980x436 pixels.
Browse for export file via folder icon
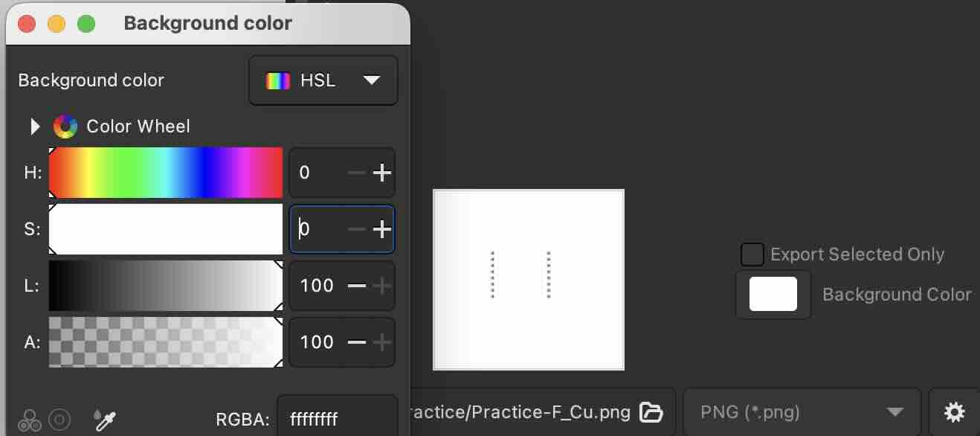pos(651,411)
